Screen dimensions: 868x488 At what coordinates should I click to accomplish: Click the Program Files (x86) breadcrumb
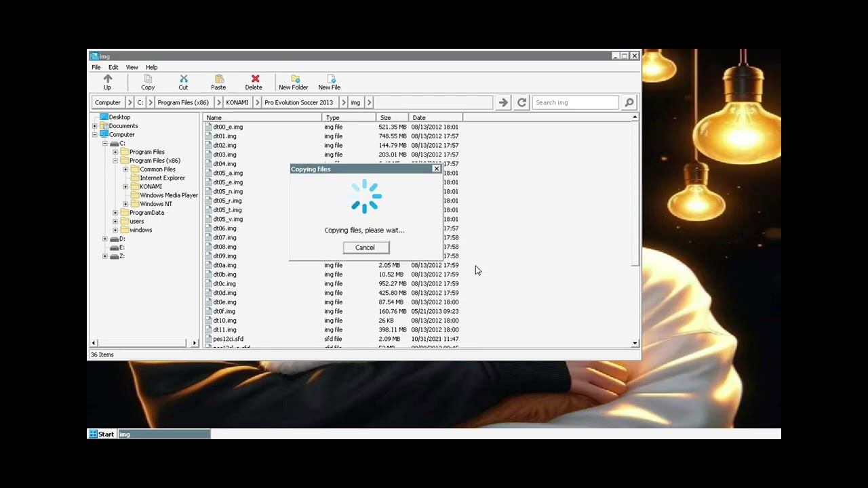183,102
